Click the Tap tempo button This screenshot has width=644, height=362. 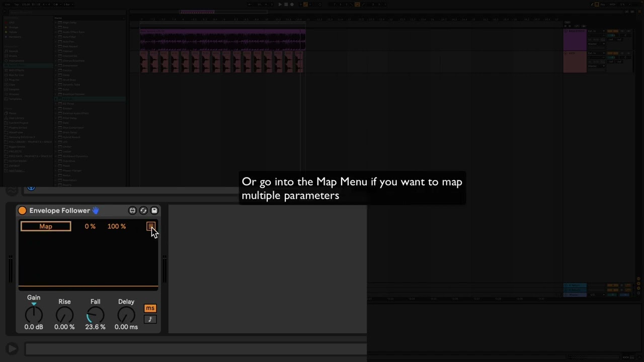[17, 5]
